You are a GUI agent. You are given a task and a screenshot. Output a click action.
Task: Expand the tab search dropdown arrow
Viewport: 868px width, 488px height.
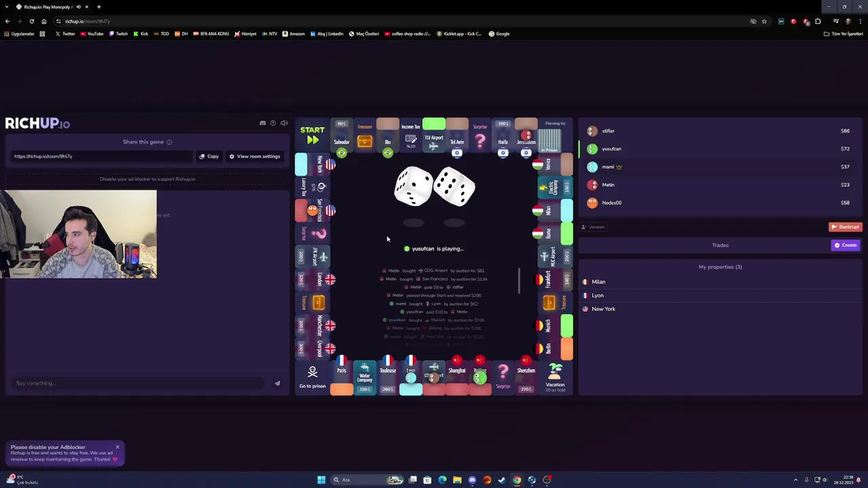[7, 7]
